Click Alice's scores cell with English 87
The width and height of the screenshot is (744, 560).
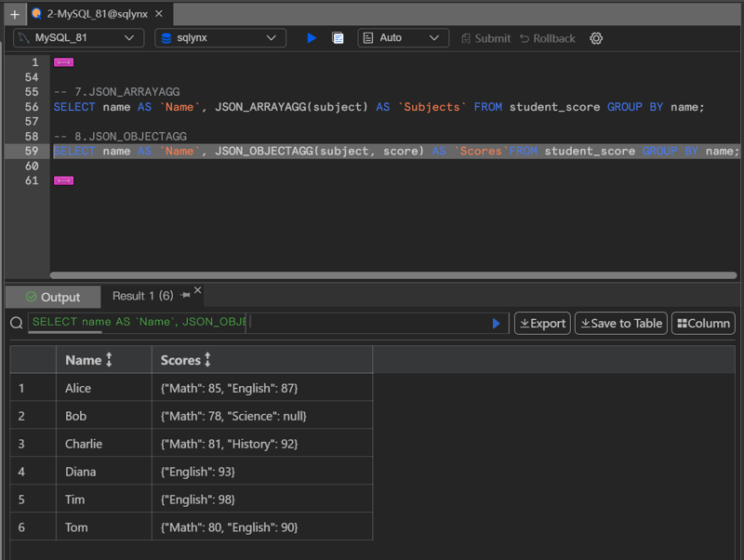click(262, 388)
